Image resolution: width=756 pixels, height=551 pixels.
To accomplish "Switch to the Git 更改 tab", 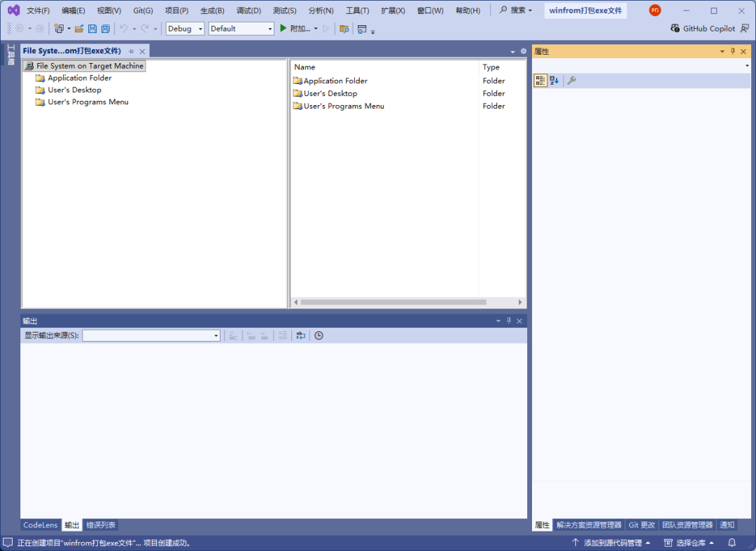I will pyautogui.click(x=642, y=525).
